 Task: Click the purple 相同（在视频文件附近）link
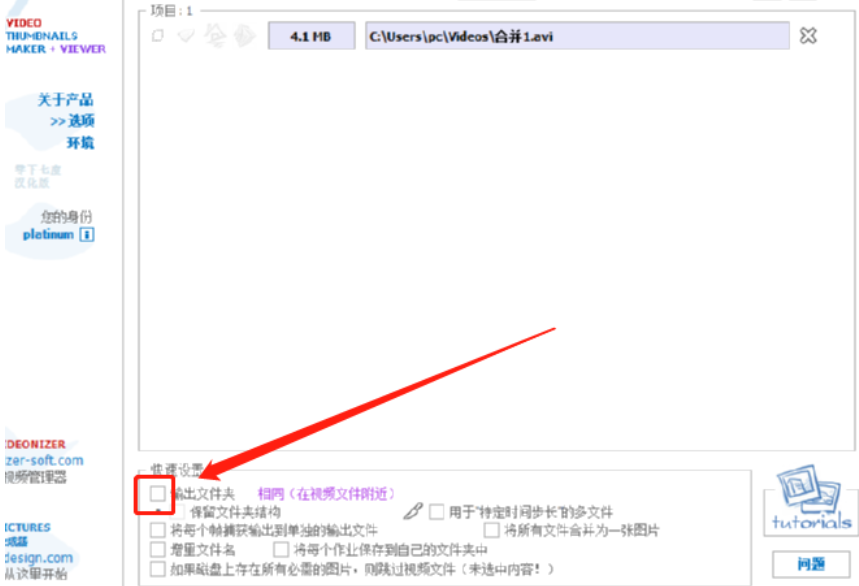pos(327,494)
